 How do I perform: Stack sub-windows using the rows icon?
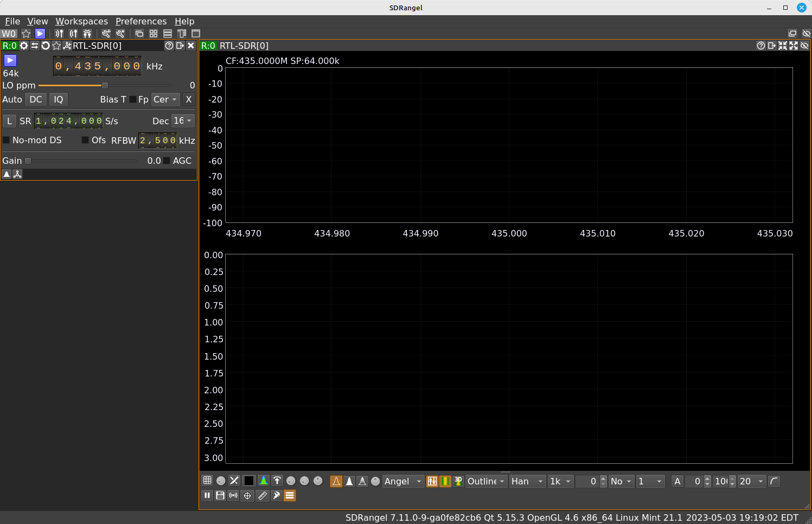(168, 34)
